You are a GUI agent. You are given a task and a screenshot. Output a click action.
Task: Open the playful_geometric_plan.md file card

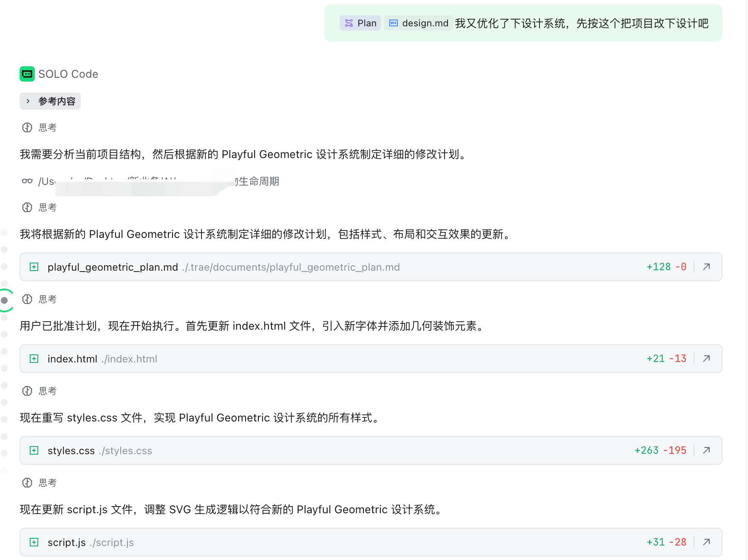coord(113,267)
